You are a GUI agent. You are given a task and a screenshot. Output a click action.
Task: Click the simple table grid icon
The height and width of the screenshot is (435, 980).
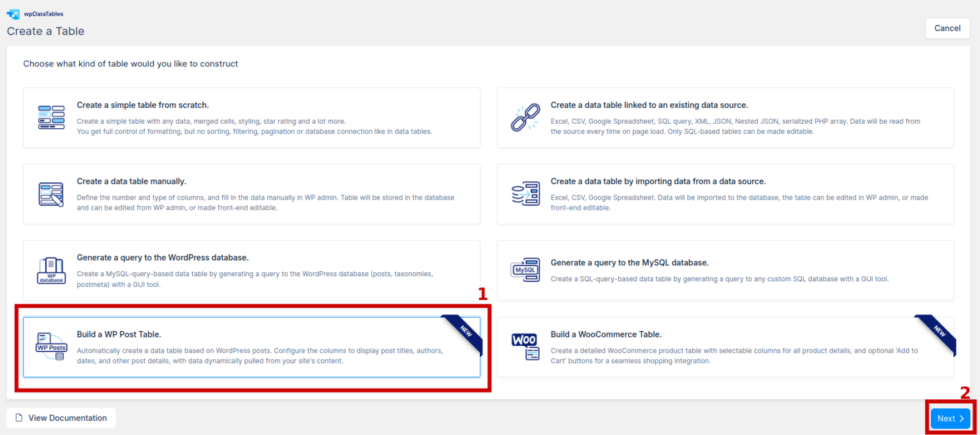(x=51, y=118)
